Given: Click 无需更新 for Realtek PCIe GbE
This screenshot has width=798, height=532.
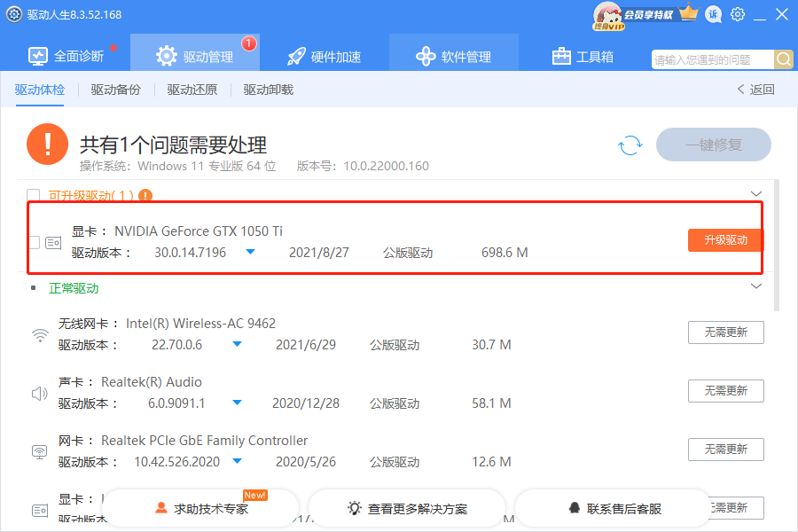Looking at the screenshot, I should [x=725, y=450].
